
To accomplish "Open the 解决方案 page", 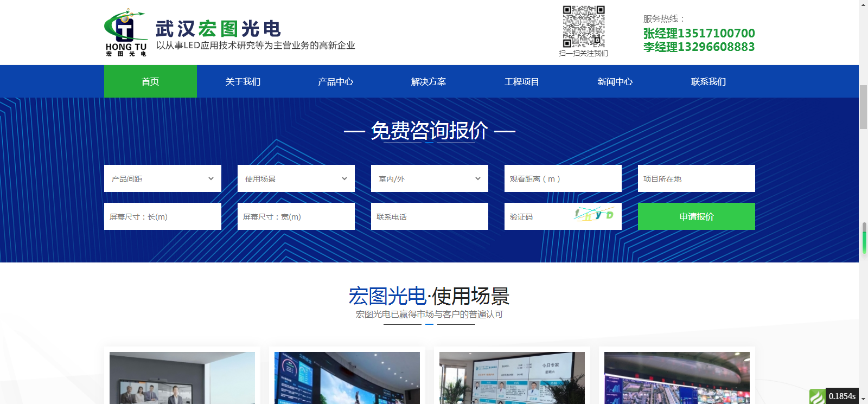I will (429, 81).
